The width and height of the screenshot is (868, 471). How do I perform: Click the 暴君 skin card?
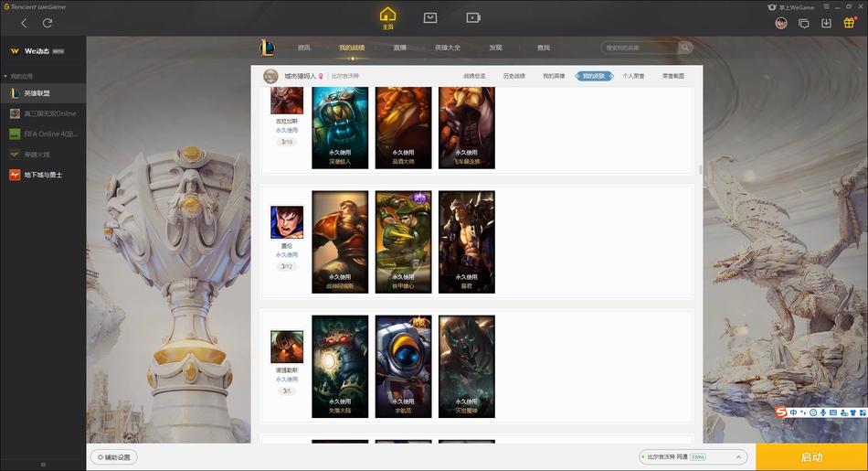pos(467,242)
